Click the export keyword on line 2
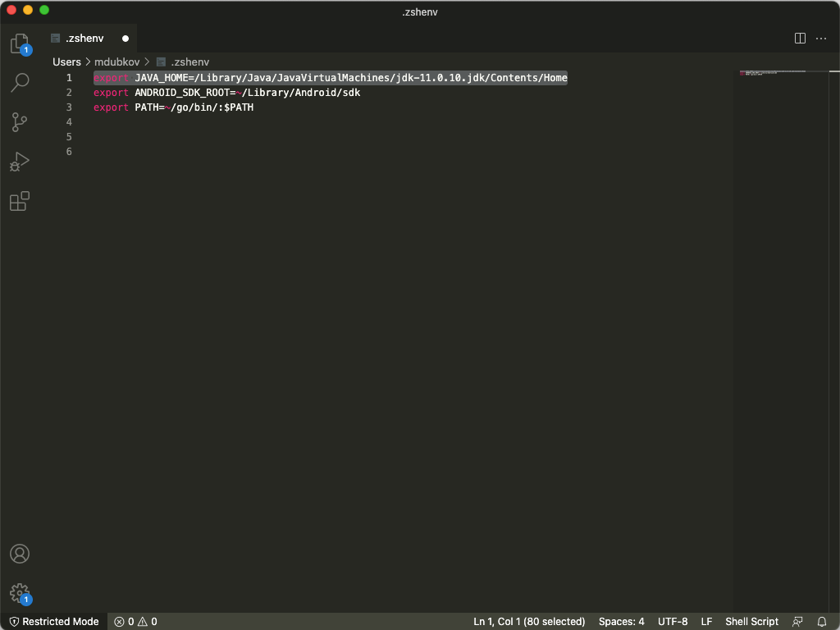Image resolution: width=840 pixels, height=630 pixels. click(x=111, y=93)
